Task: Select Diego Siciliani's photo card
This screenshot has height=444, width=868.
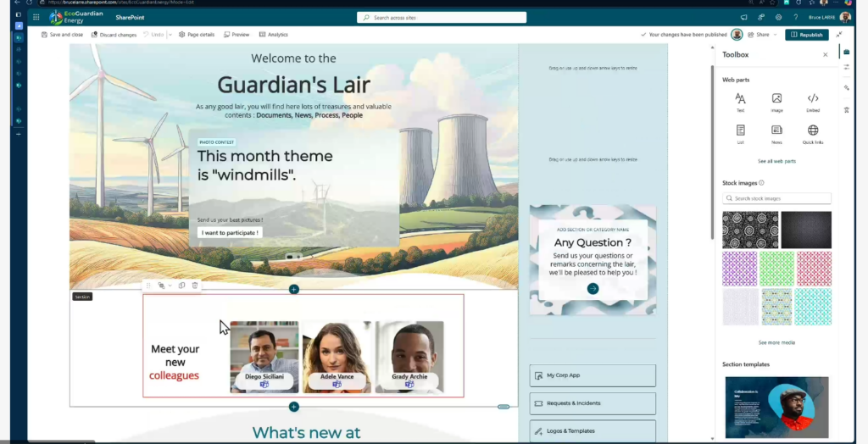Action: (x=264, y=357)
